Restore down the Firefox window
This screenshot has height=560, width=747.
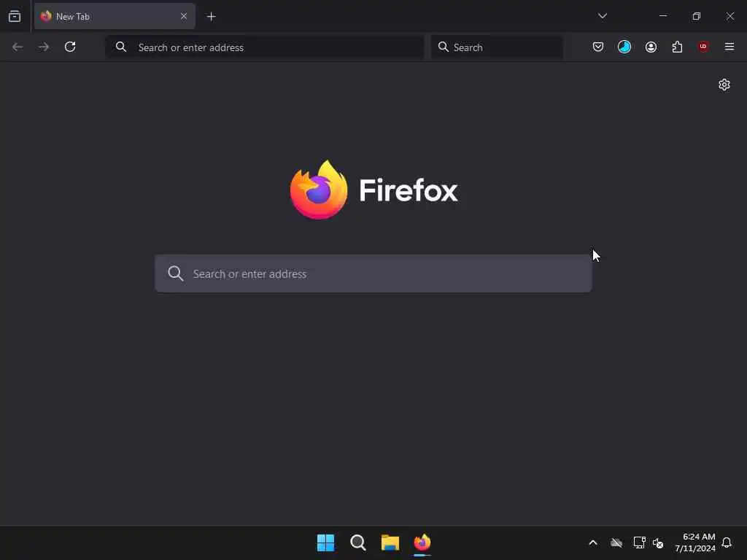(697, 16)
